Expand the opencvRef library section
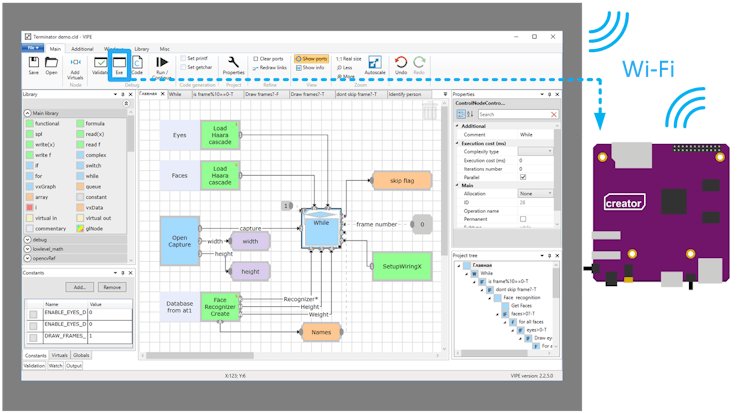740x413 pixels. [x=27, y=258]
